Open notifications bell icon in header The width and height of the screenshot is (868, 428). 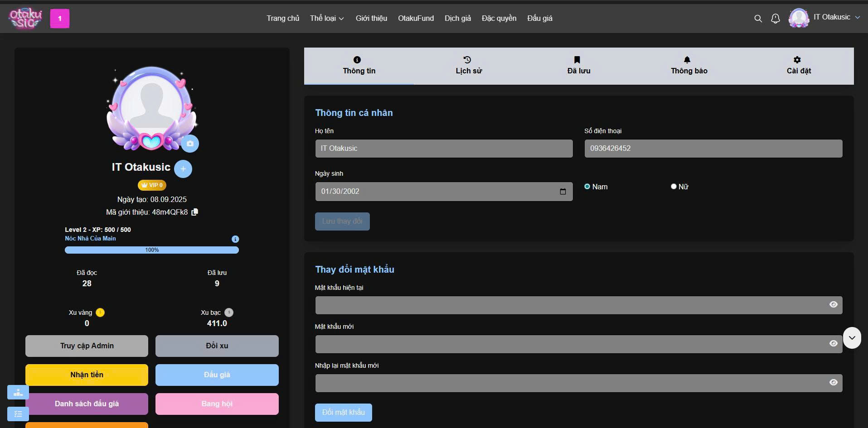click(776, 19)
